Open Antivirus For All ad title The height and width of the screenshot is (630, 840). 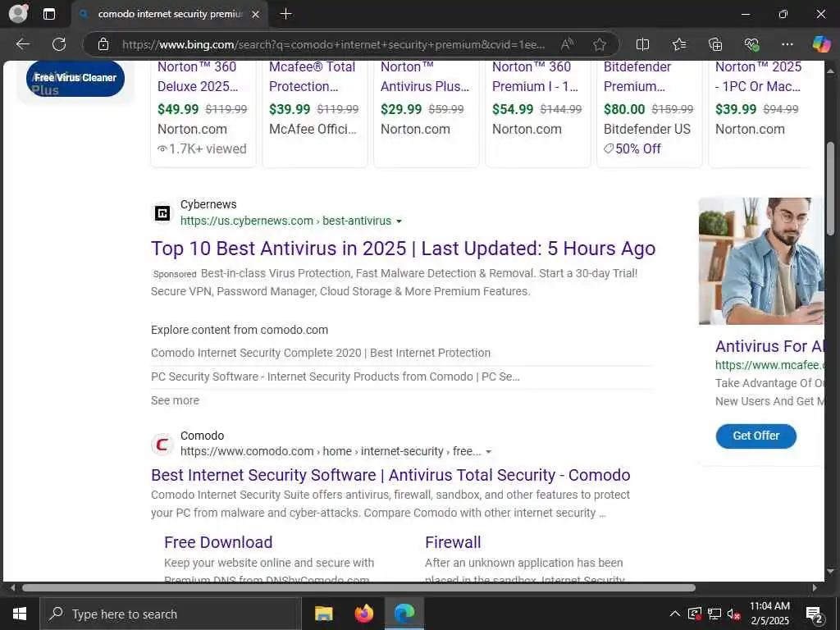769,346
